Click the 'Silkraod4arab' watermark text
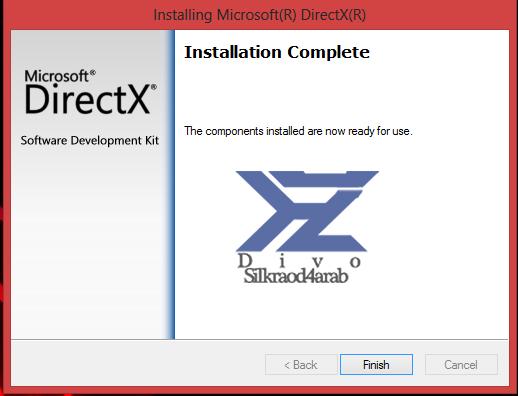This screenshot has height=396, width=518. click(296, 276)
